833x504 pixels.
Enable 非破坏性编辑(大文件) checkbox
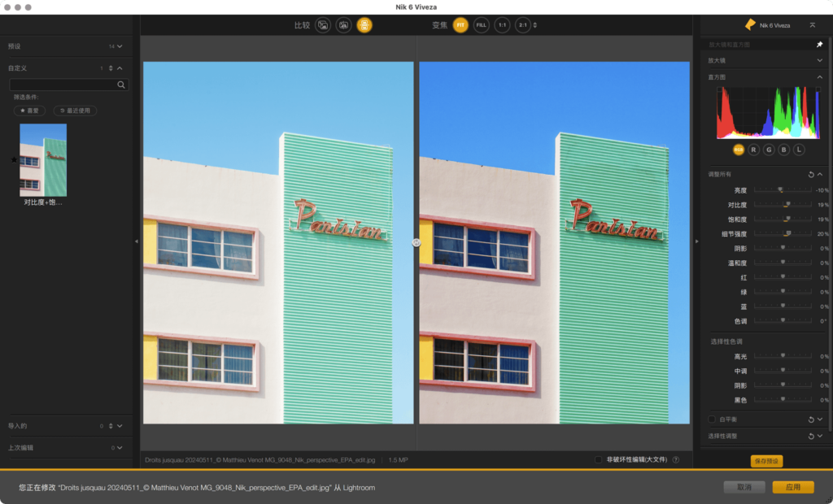pyautogui.click(x=598, y=460)
